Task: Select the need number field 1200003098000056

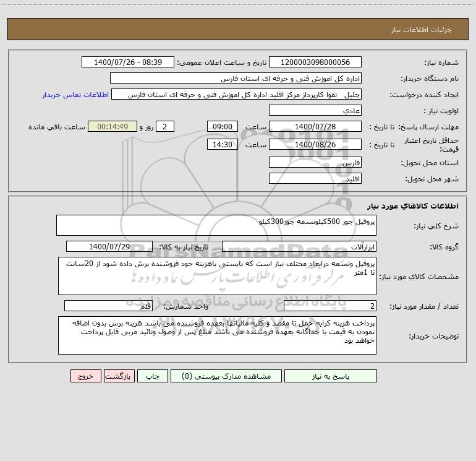Action: point(315,62)
